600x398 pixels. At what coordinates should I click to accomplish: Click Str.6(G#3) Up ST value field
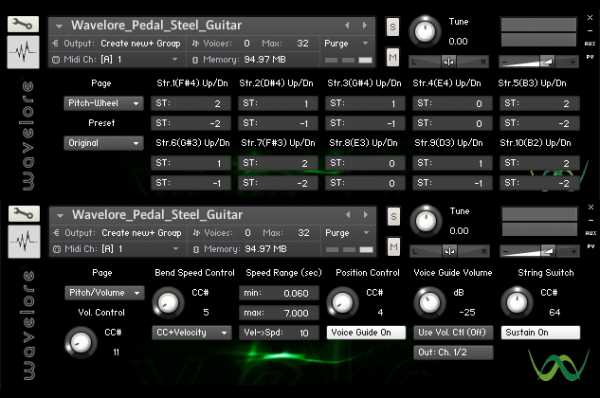pos(191,163)
